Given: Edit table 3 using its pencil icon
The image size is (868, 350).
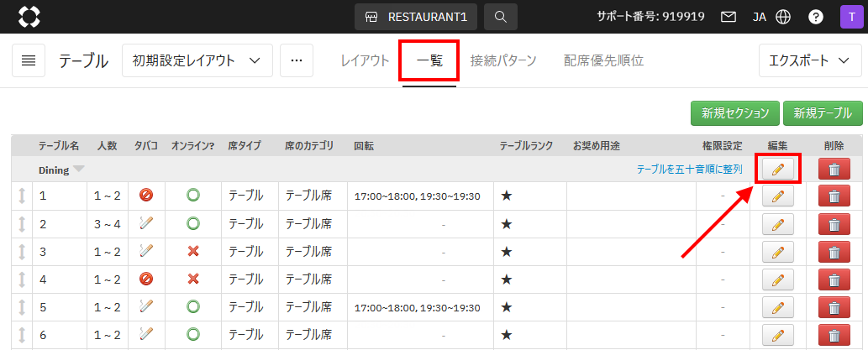Looking at the screenshot, I should click(x=777, y=252).
